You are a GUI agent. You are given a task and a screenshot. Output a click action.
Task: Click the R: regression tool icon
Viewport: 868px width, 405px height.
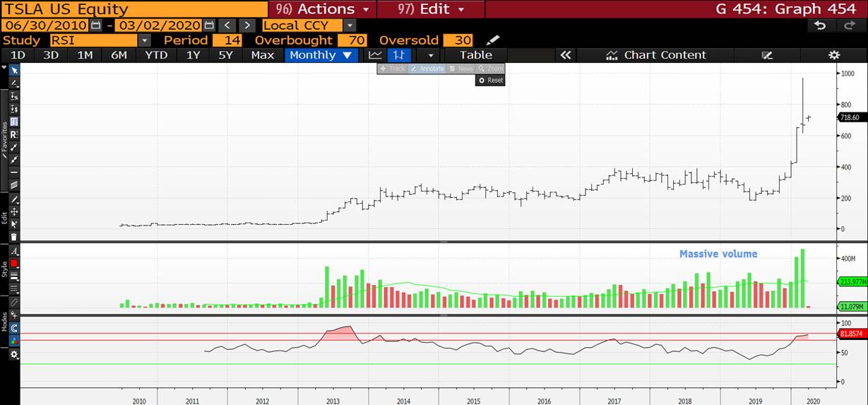(x=14, y=134)
